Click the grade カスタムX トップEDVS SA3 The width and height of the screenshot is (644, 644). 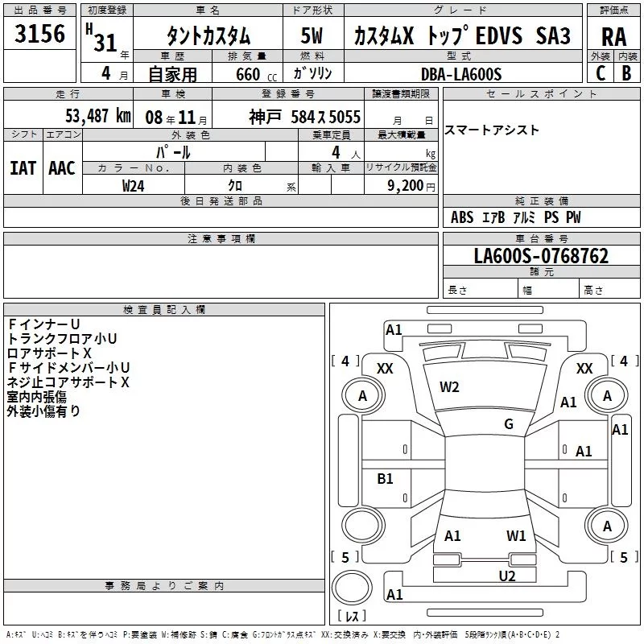pyautogui.click(x=462, y=35)
